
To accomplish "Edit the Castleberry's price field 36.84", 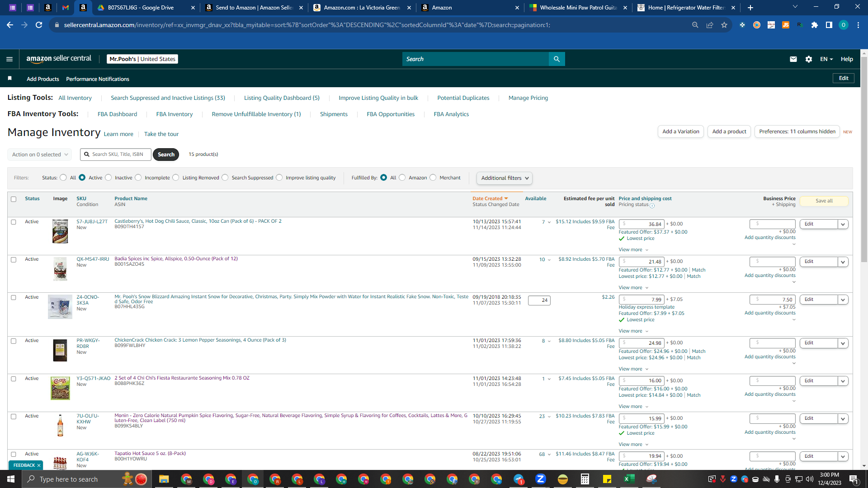I will point(642,224).
